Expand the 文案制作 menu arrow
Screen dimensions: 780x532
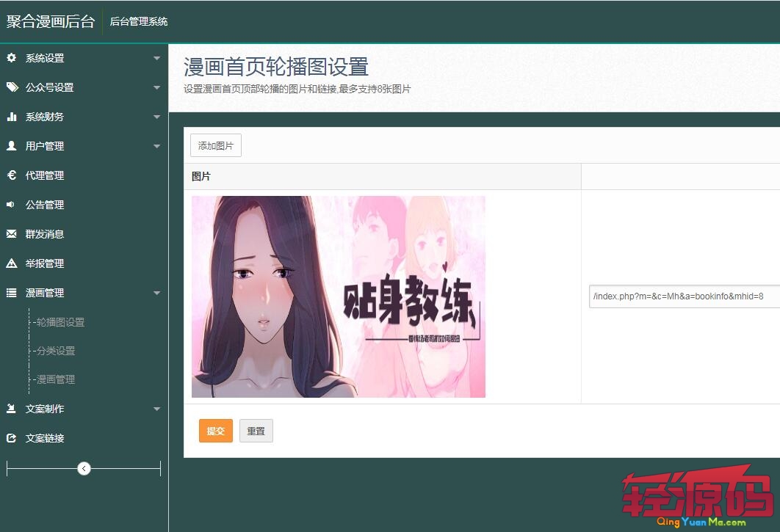[x=156, y=409]
